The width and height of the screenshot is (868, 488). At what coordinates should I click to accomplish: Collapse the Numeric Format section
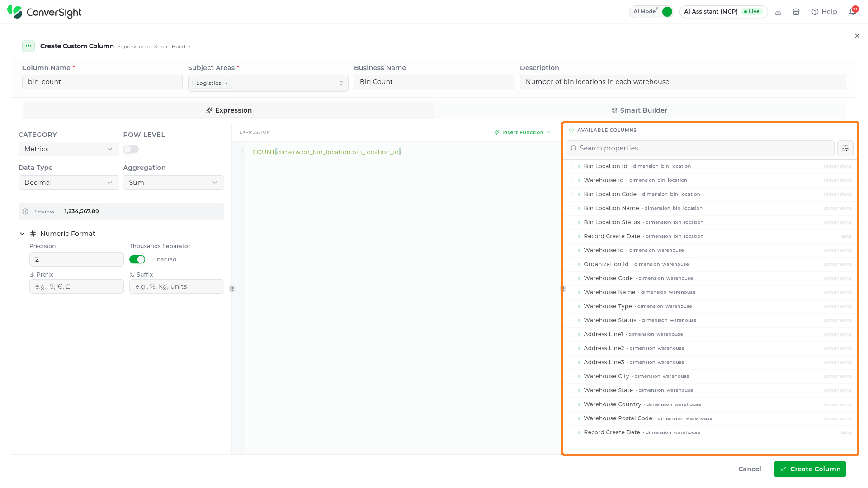pos(22,234)
